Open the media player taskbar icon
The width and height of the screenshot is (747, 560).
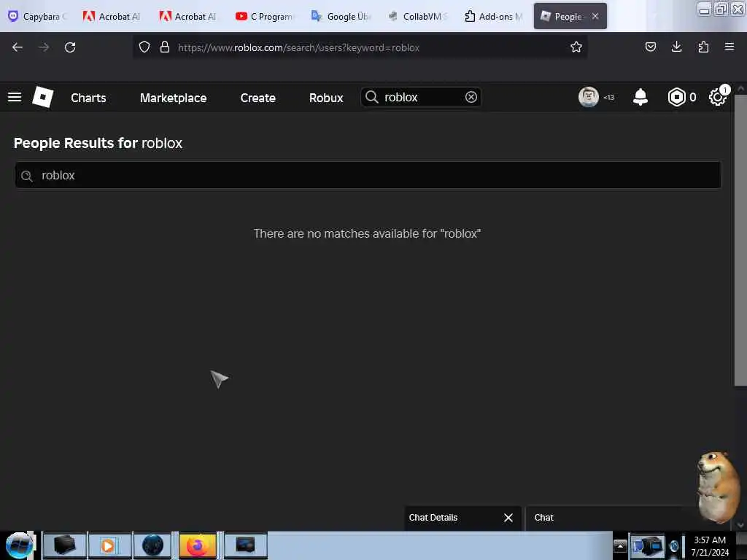[x=109, y=545]
